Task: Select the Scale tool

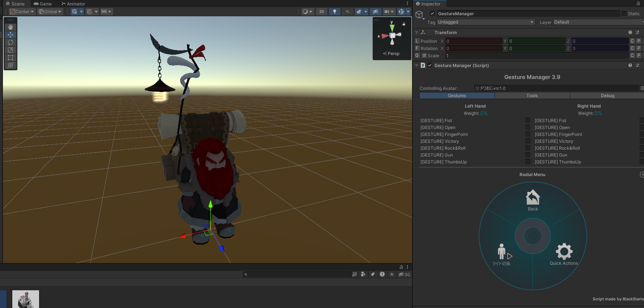Action: [10, 50]
